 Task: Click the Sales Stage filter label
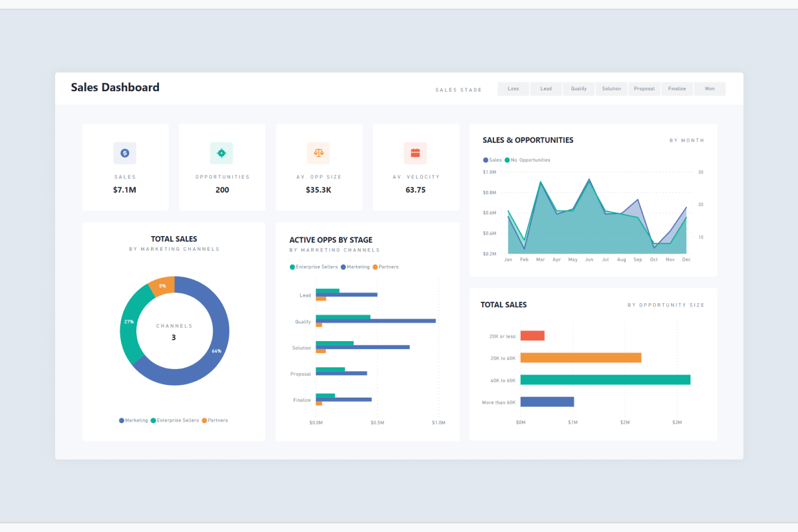(x=459, y=90)
